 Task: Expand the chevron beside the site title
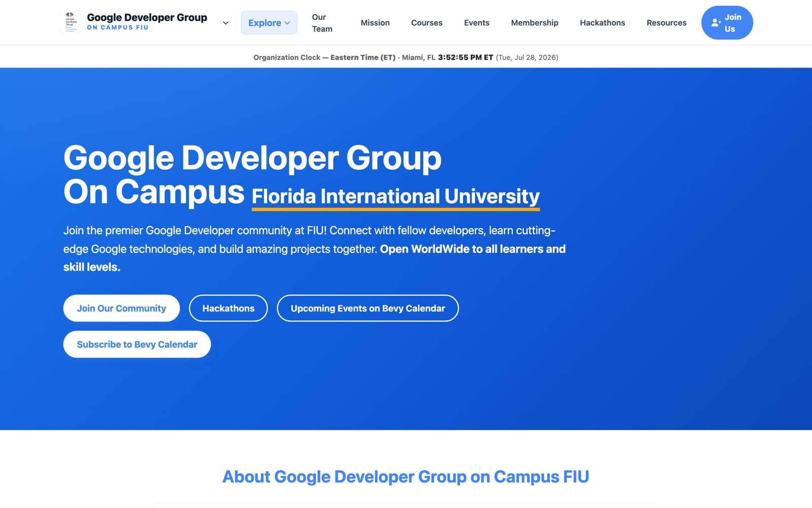tap(226, 23)
